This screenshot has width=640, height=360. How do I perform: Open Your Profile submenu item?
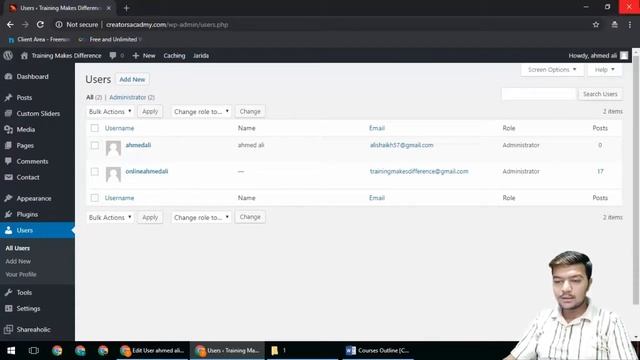coord(21,274)
